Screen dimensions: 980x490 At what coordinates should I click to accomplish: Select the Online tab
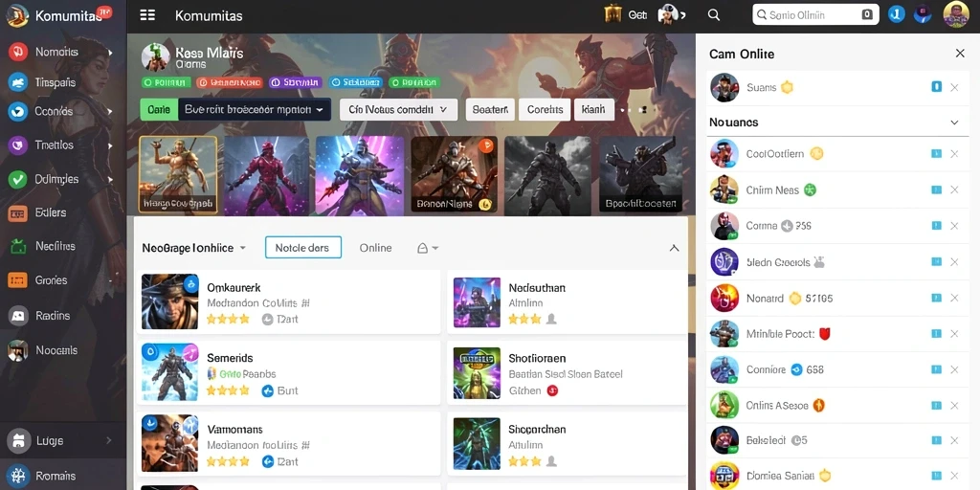[x=375, y=248]
